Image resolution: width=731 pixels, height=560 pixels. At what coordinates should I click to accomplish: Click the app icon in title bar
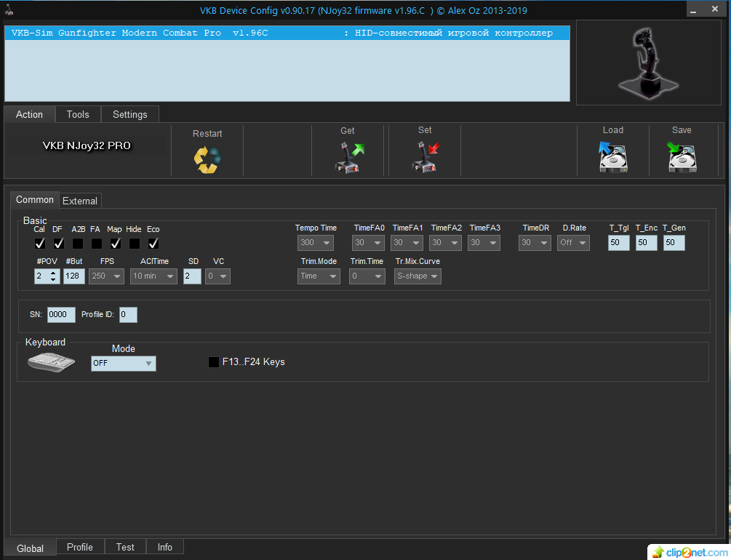point(9,9)
